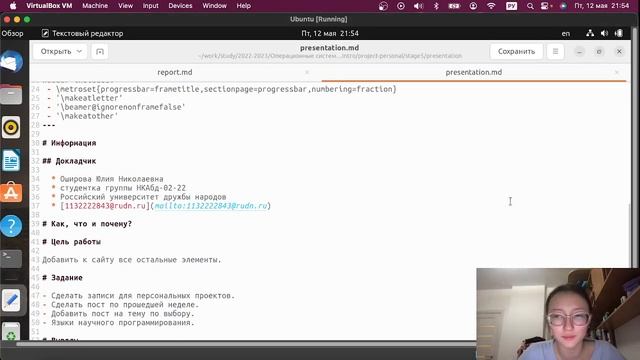640x360 pixels.
Task: Open Ubuntu volume indicator in top bar
Action: pyautogui.click(x=604, y=33)
